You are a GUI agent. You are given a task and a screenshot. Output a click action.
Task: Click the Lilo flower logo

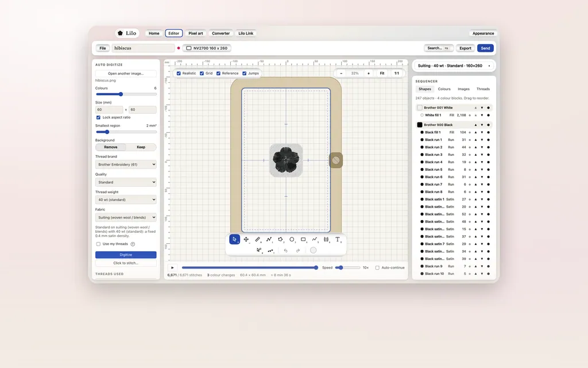coord(121,33)
